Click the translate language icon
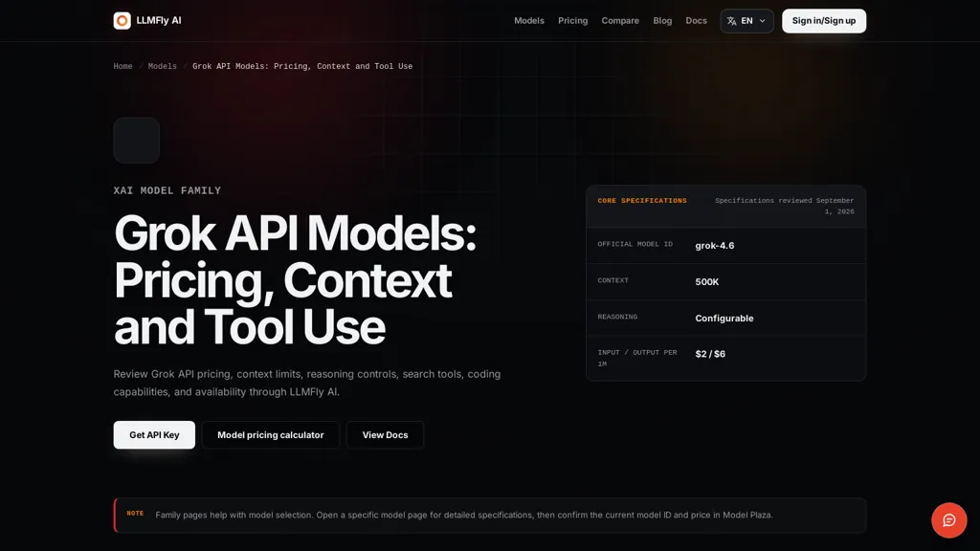The width and height of the screenshot is (980, 551). (732, 21)
